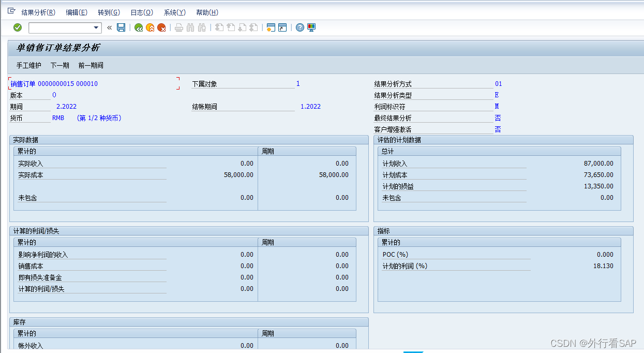644x353 pixels.
Task: Click the 客户增强激活 value 否
Action: click(x=498, y=129)
